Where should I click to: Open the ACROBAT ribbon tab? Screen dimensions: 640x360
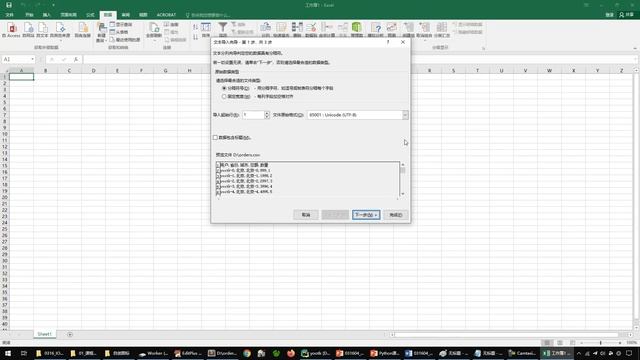[x=167, y=15]
